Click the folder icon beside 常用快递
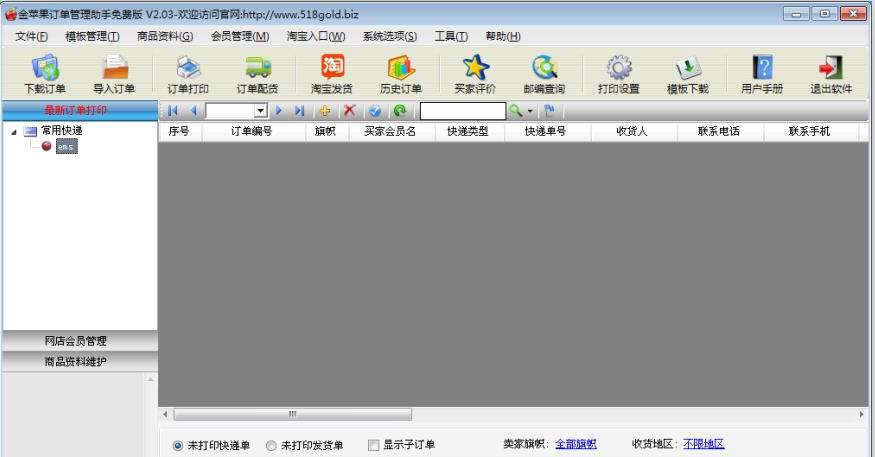 coord(30,131)
